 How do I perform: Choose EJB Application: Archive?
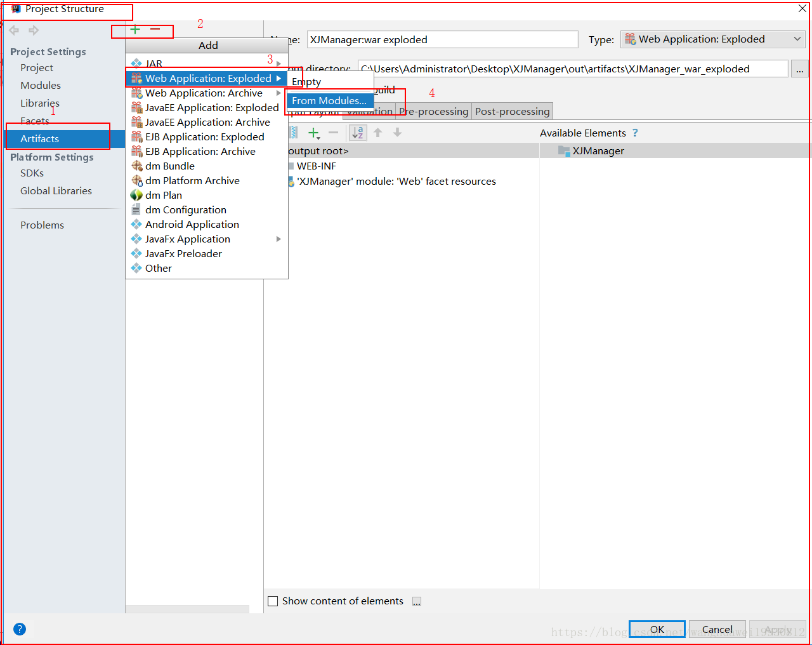(x=207, y=151)
